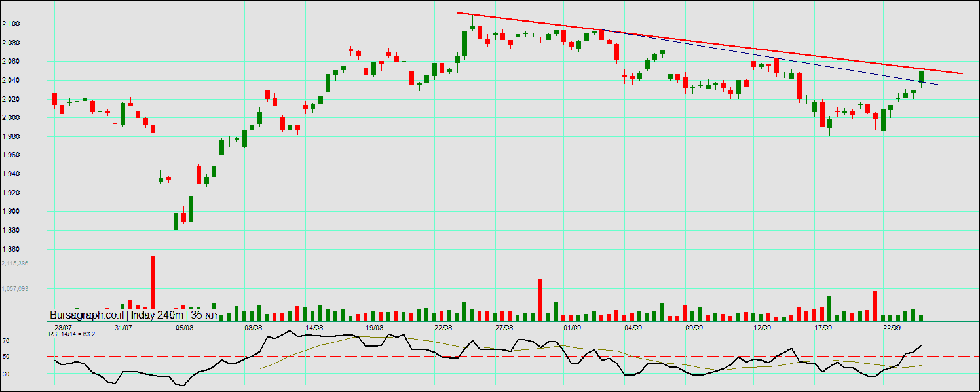
Task: Select the red descending trendline
Action: click(710, 43)
